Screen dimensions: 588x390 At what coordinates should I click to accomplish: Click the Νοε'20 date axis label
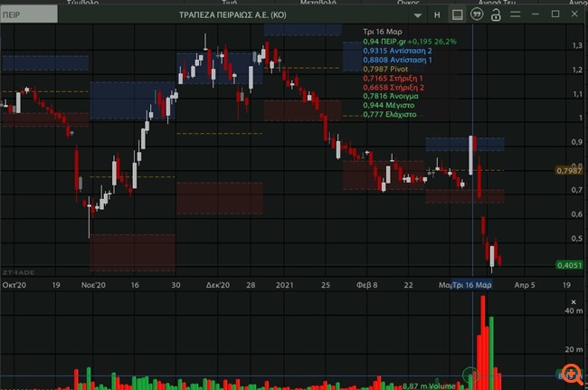point(94,284)
